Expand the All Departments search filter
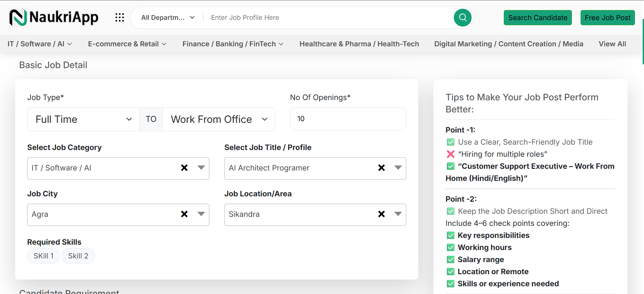The image size is (644, 294). pyautogui.click(x=168, y=17)
